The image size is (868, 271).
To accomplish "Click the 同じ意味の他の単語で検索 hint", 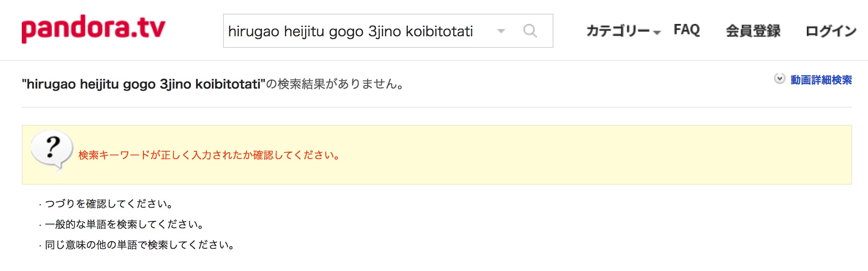I will point(140,245).
